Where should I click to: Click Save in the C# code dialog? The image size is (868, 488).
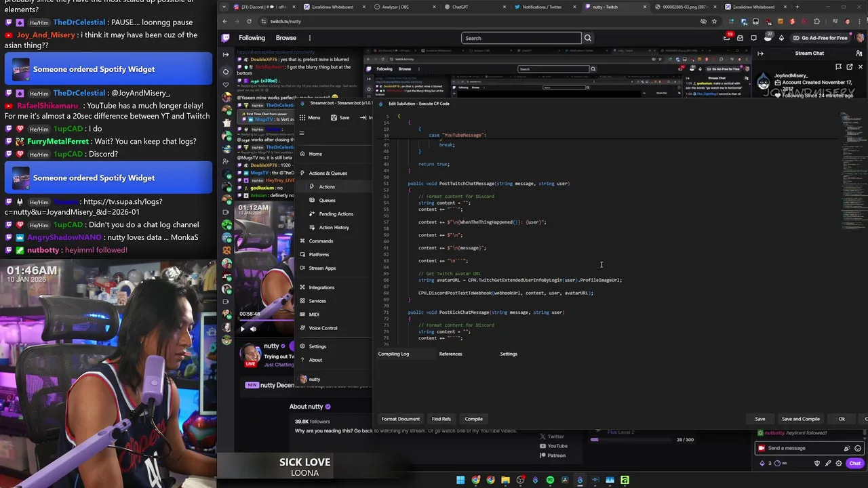[x=760, y=419]
